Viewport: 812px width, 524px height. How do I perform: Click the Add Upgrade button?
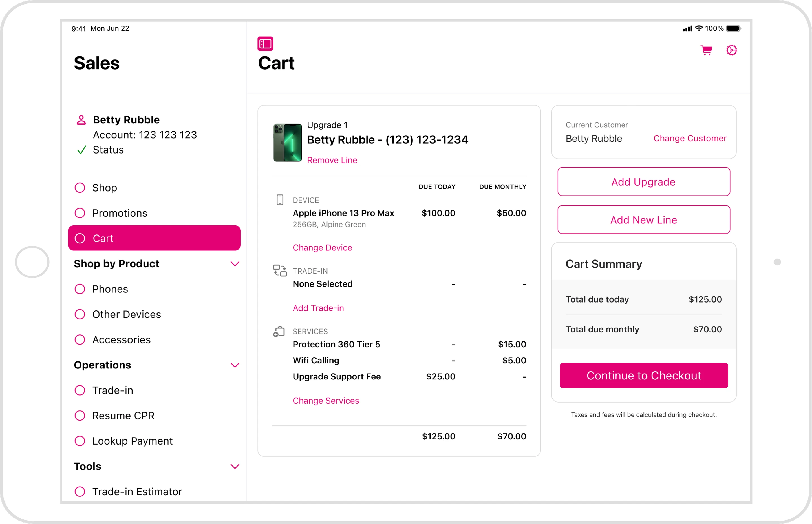643,182
